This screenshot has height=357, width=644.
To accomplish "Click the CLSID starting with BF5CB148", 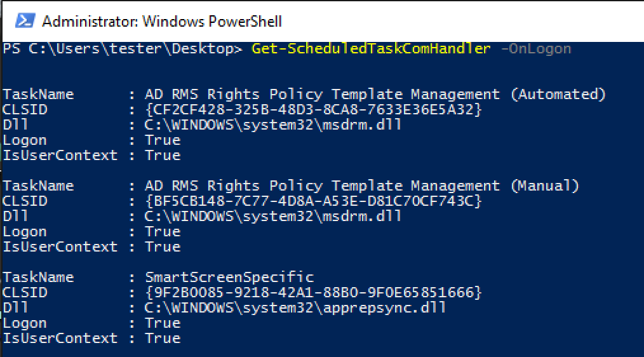I will tap(313, 201).
